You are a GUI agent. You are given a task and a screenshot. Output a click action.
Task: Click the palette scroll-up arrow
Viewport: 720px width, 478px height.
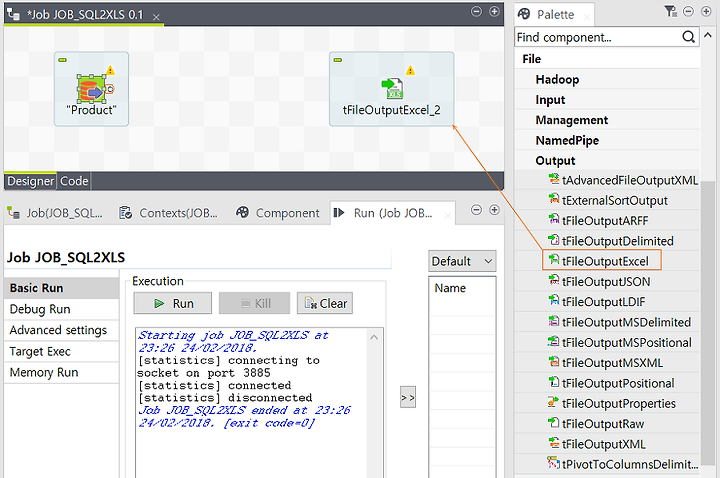coord(708,35)
